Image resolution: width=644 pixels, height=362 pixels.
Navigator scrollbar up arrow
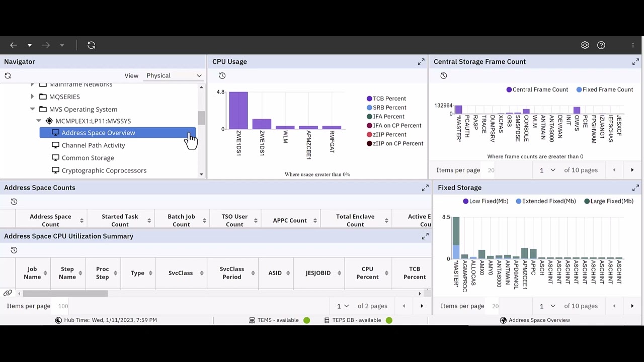point(201,87)
